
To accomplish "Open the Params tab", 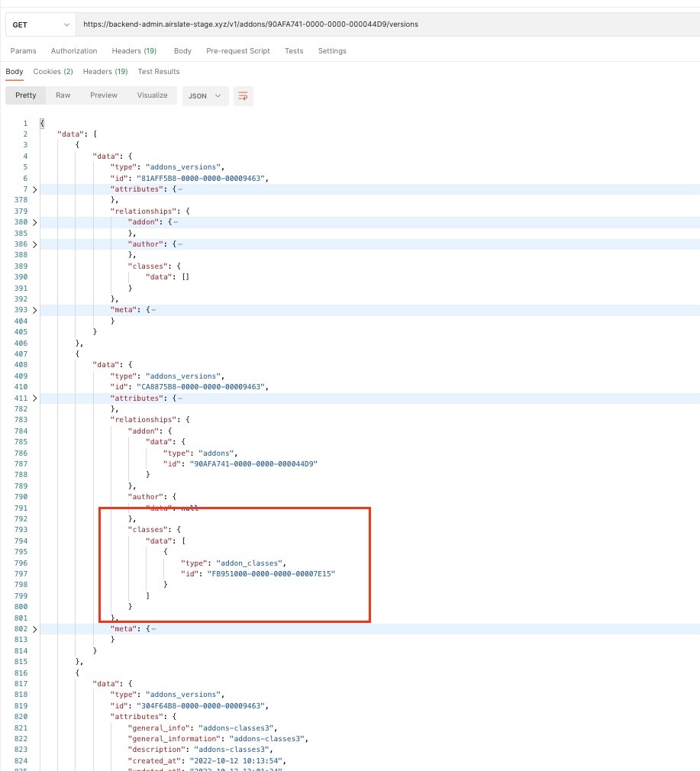I will tap(23, 50).
